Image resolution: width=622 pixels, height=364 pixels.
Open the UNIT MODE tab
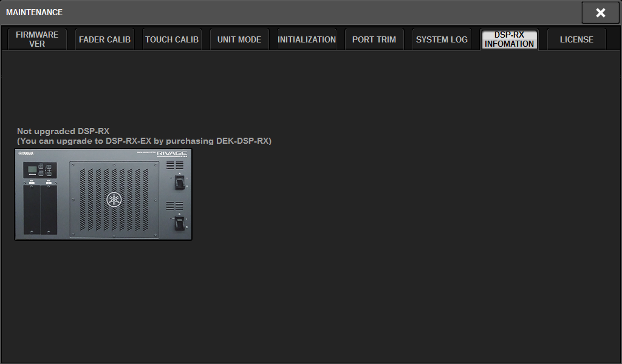coord(239,39)
